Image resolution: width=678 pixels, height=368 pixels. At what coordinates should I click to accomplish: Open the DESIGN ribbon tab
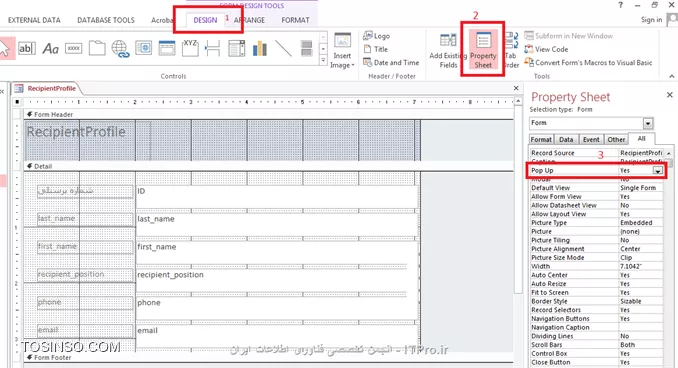pyautogui.click(x=205, y=20)
